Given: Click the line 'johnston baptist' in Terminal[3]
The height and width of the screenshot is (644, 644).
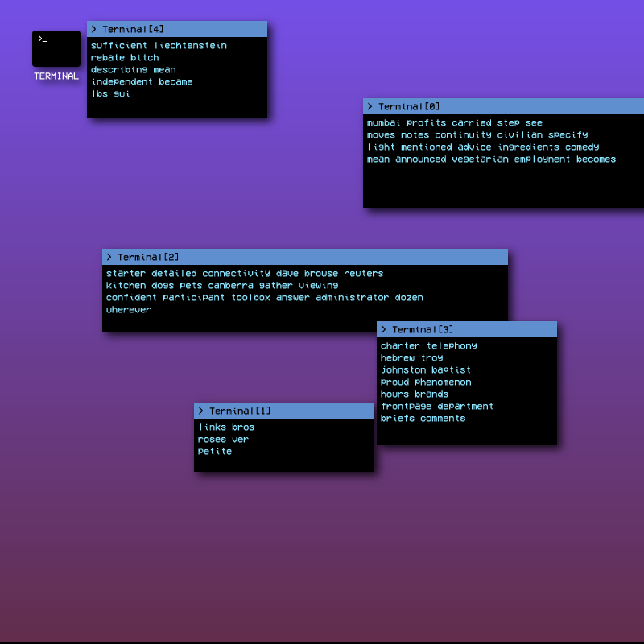Looking at the screenshot, I should point(426,370).
